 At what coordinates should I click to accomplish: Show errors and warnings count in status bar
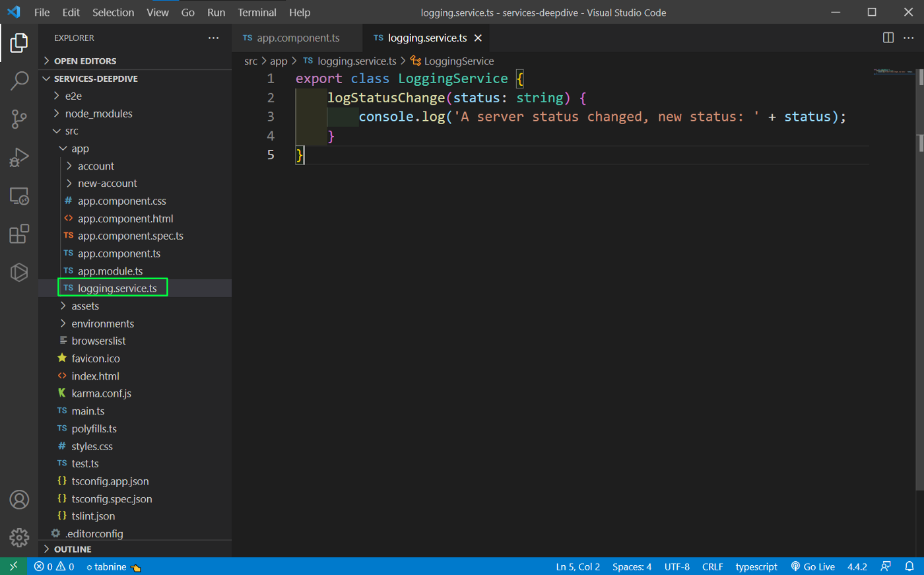pyautogui.click(x=54, y=566)
